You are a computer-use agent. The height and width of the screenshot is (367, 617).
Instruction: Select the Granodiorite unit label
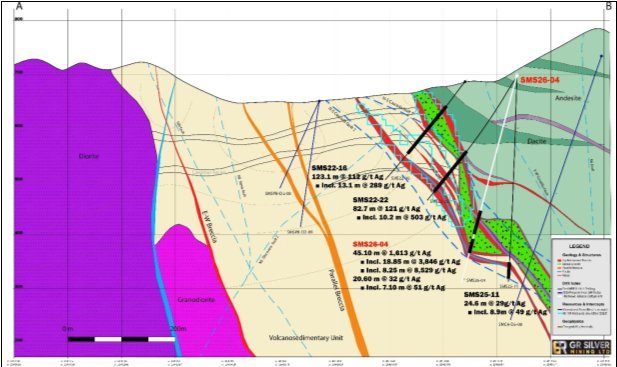click(x=196, y=299)
